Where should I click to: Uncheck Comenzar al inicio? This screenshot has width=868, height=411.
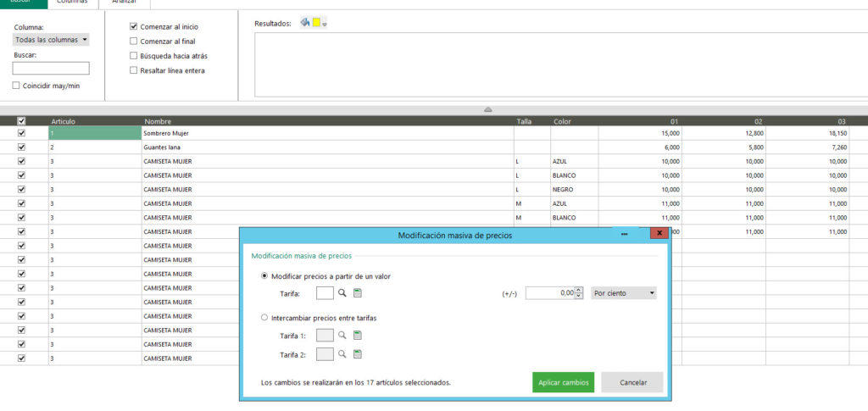[133, 26]
